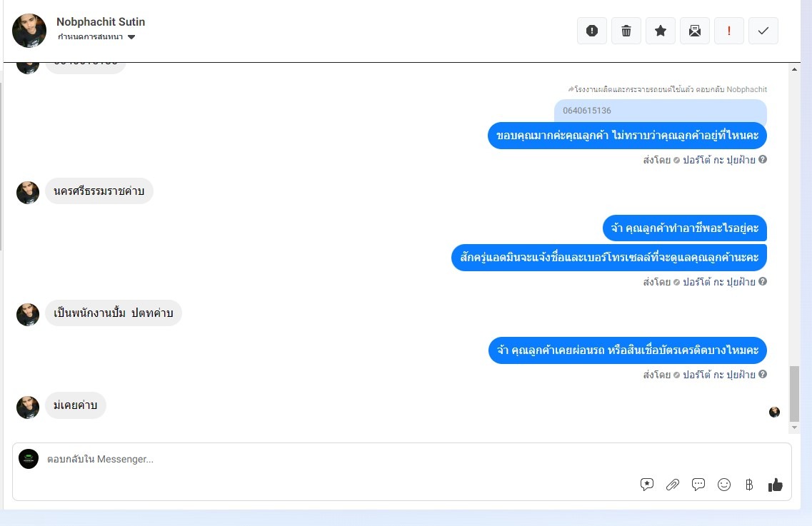Click the header profile picture of Nobphachit

pyautogui.click(x=29, y=31)
